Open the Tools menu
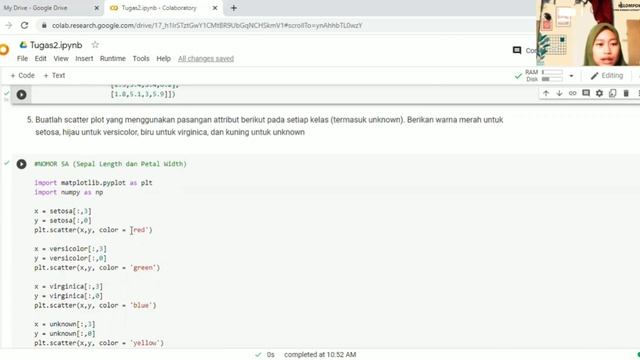640x360 pixels. (x=141, y=59)
